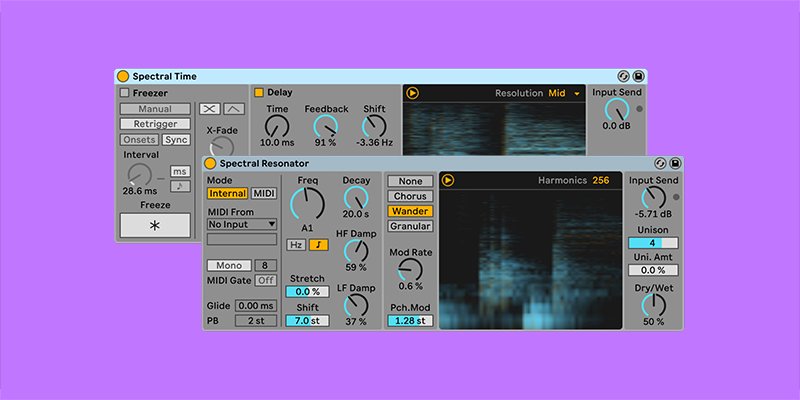The width and height of the screenshot is (800, 400).
Task: Select the envelope fade shape icon
Action: point(234,109)
